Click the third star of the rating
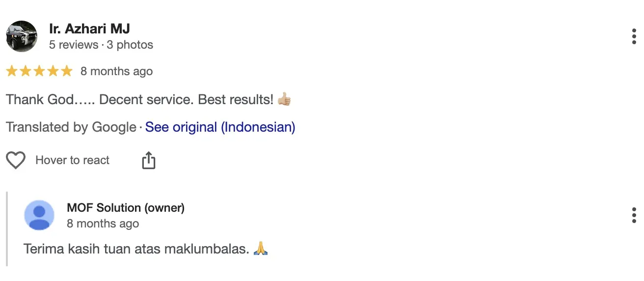This screenshot has width=644, height=281. [39, 71]
